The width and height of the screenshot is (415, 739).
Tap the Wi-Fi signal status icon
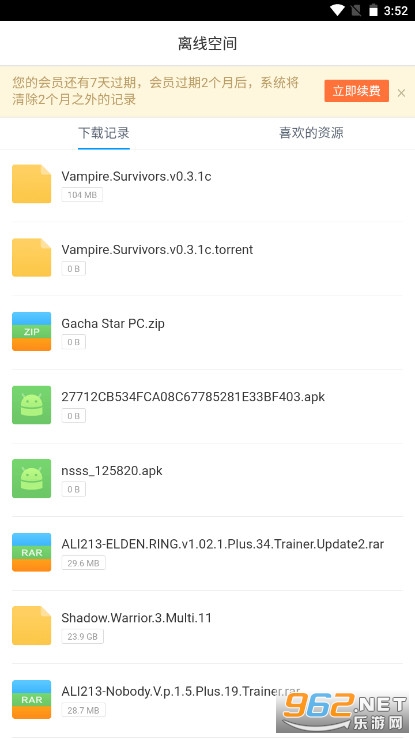click(337, 10)
